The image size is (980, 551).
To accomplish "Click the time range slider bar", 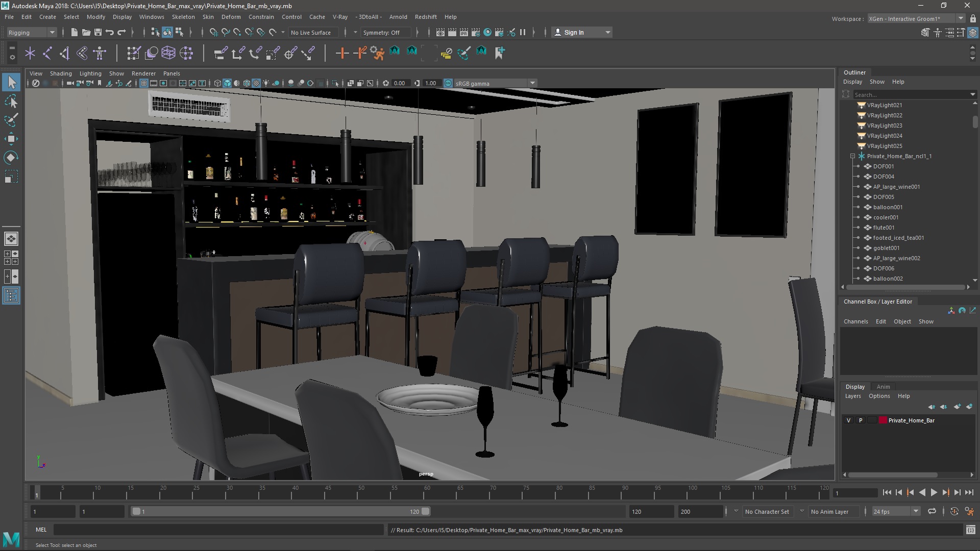I will (x=281, y=511).
